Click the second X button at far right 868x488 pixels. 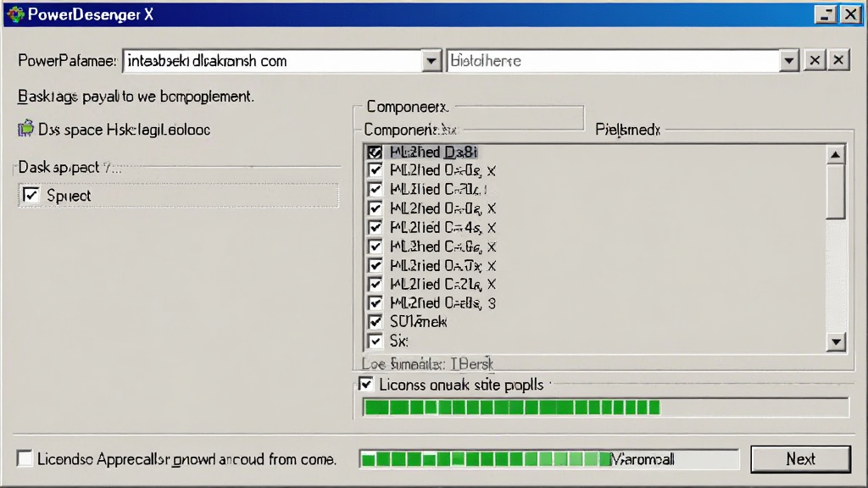tap(838, 60)
